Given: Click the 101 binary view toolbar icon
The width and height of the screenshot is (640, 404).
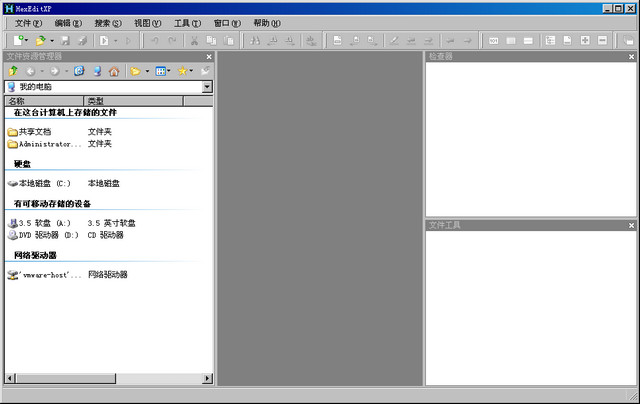Looking at the screenshot, I should [493, 40].
